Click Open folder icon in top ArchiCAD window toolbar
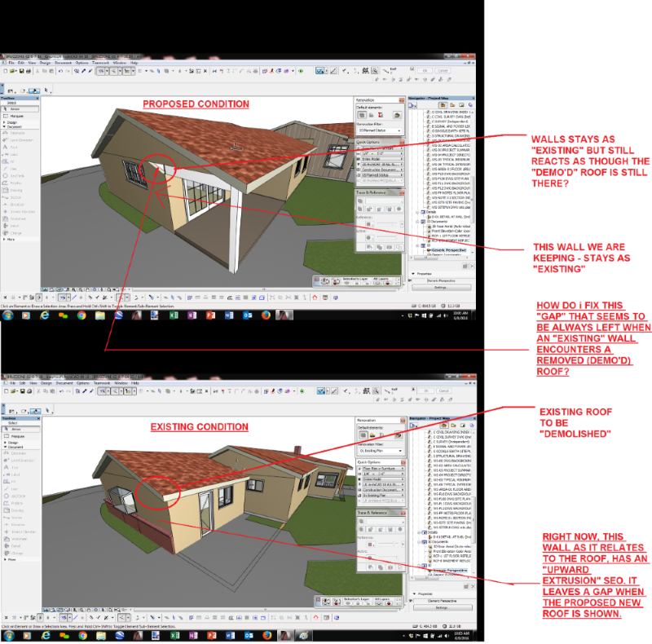This screenshot has width=652, height=644. tap(12, 71)
